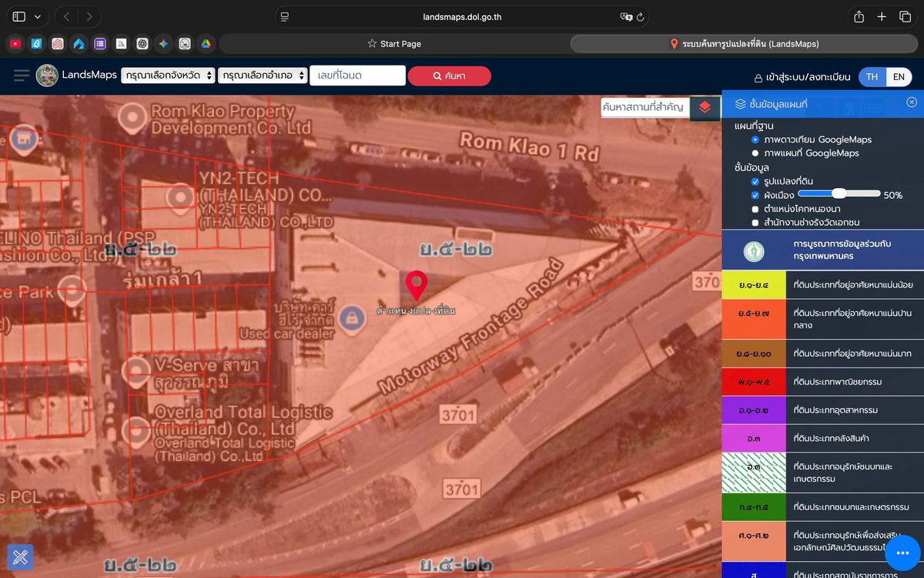Click the Department of Lands logo
This screenshot has width=924, height=578.
47,76
